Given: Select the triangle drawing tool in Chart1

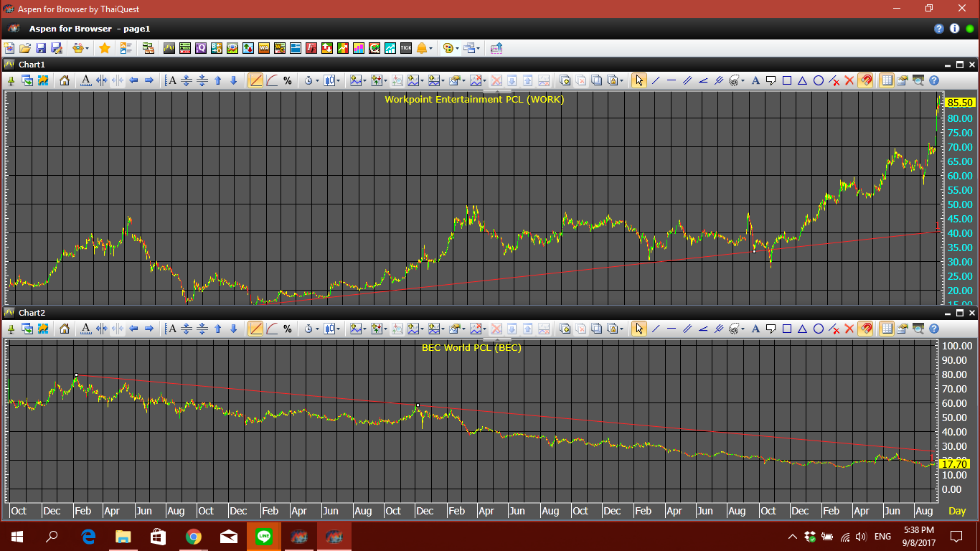Looking at the screenshot, I should pyautogui.click(x=803, y=80).
